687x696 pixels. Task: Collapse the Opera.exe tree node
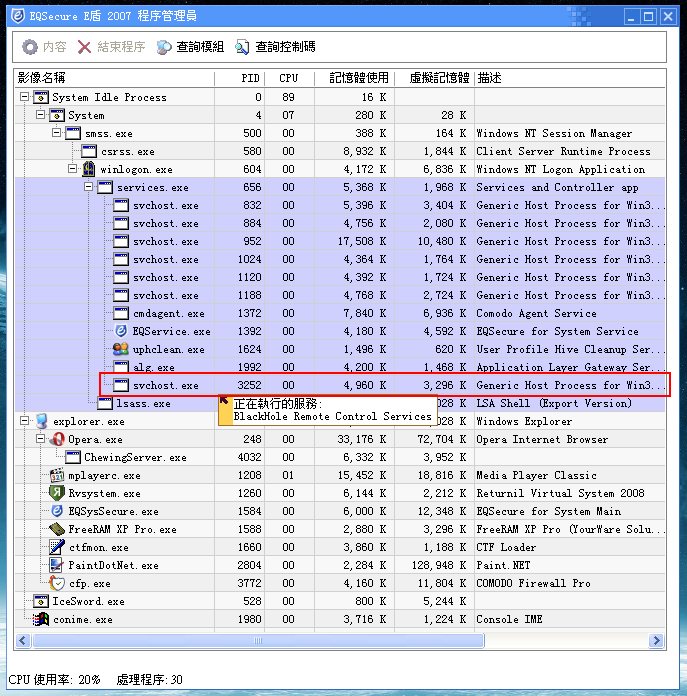(41, 439)
